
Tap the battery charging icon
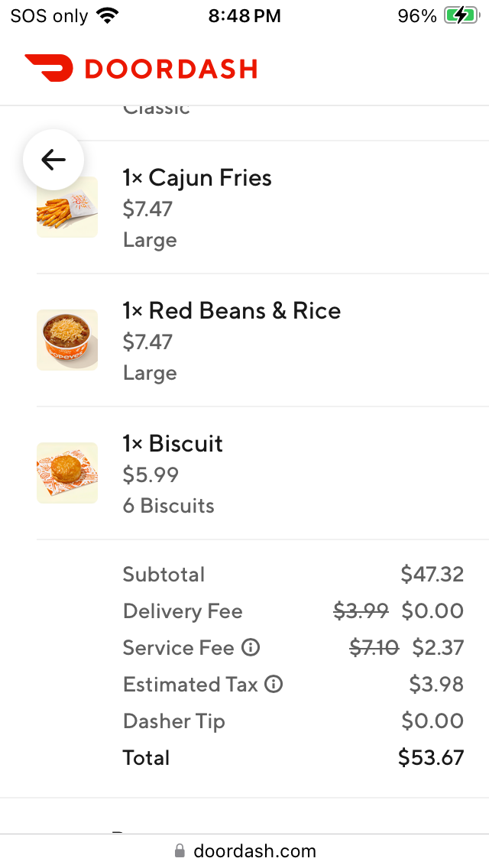[461, 16]
